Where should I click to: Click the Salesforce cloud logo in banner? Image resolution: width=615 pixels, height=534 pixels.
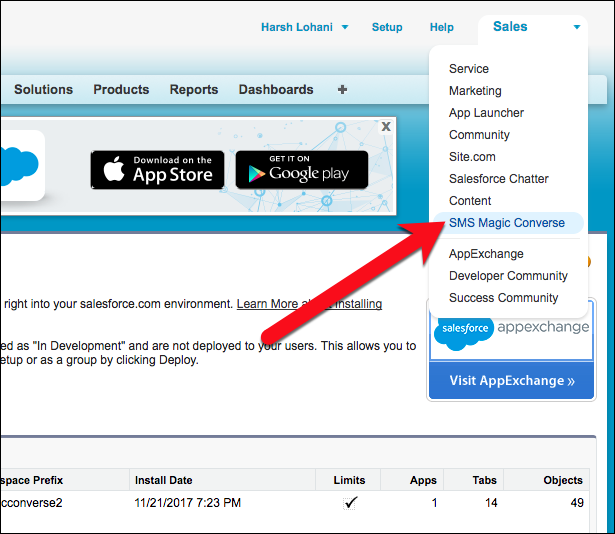(x=19, y=166)
